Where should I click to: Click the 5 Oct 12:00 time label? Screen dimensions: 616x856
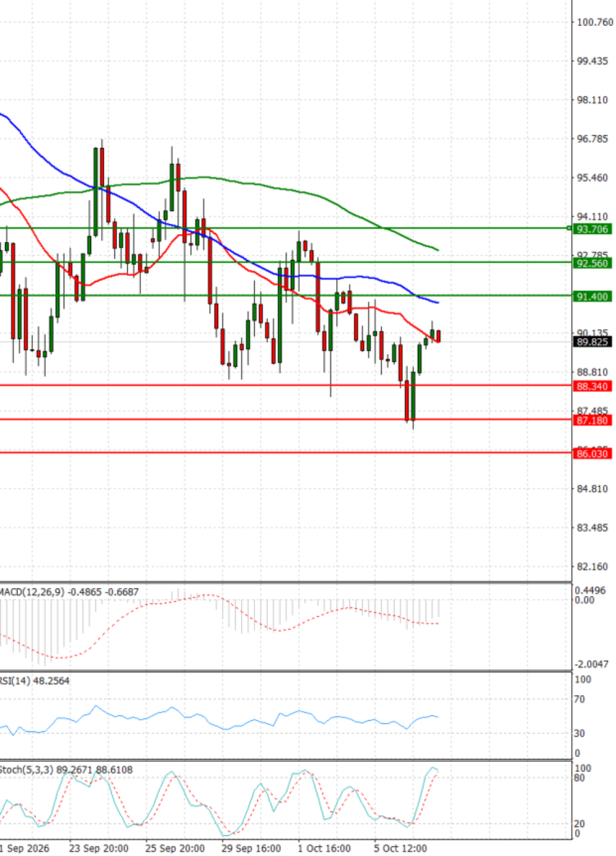400,848
